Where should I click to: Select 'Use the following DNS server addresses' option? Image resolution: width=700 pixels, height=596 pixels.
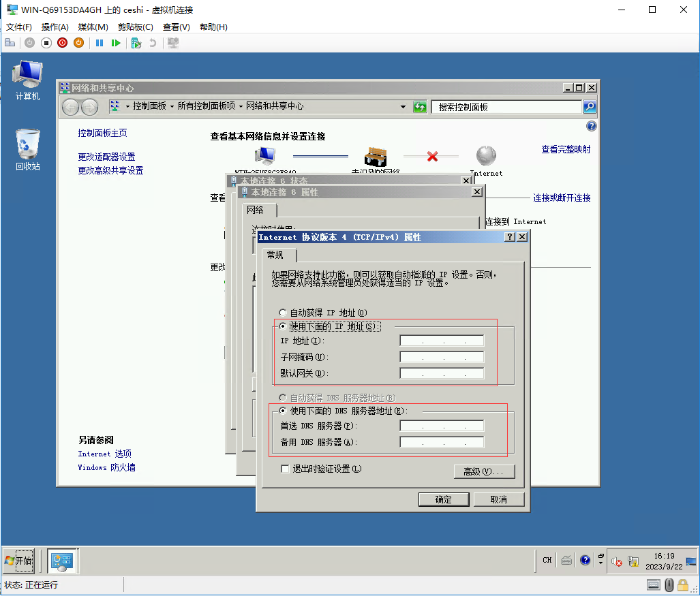(x=283, y=411)
